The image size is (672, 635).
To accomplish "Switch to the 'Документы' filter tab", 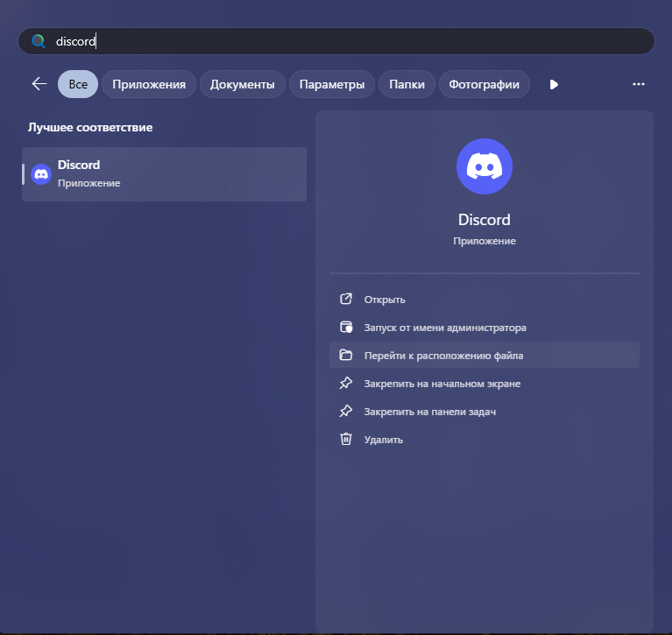I will [x=242, y=84].
